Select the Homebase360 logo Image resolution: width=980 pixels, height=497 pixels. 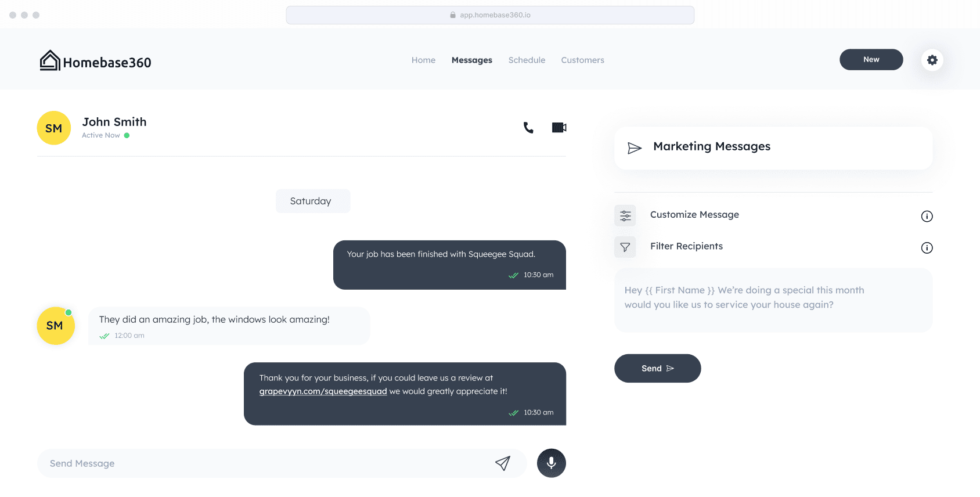pyautogui.click(x=95, y=59)
